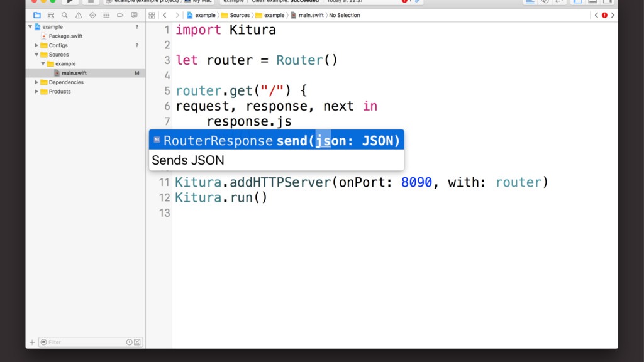Image resolution: width=644 pixels, height=362 pixels.
Task: Click line number 5 in the gutter
Action: pos(167,90)
